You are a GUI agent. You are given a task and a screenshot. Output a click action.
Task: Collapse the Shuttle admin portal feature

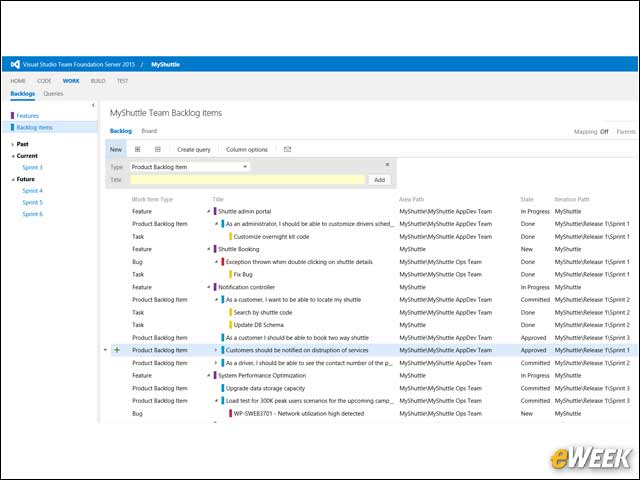[209, 211]
